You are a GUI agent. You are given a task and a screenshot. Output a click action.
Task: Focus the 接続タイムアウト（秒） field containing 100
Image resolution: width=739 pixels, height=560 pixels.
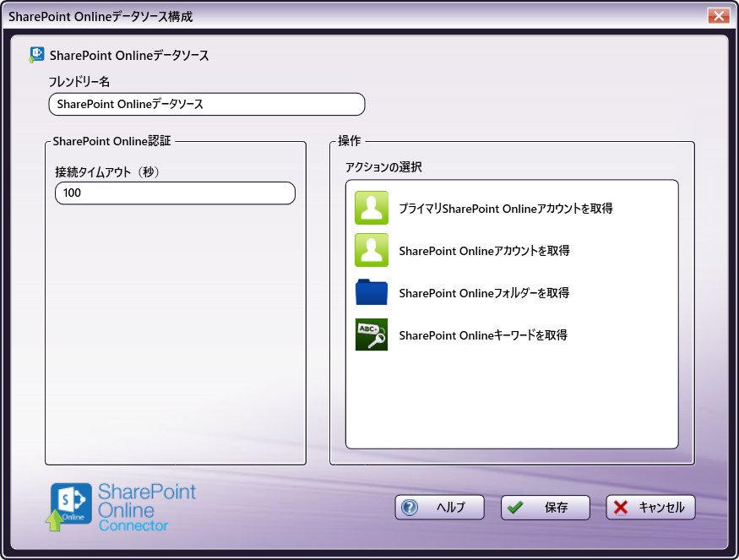tap(176, 193)
